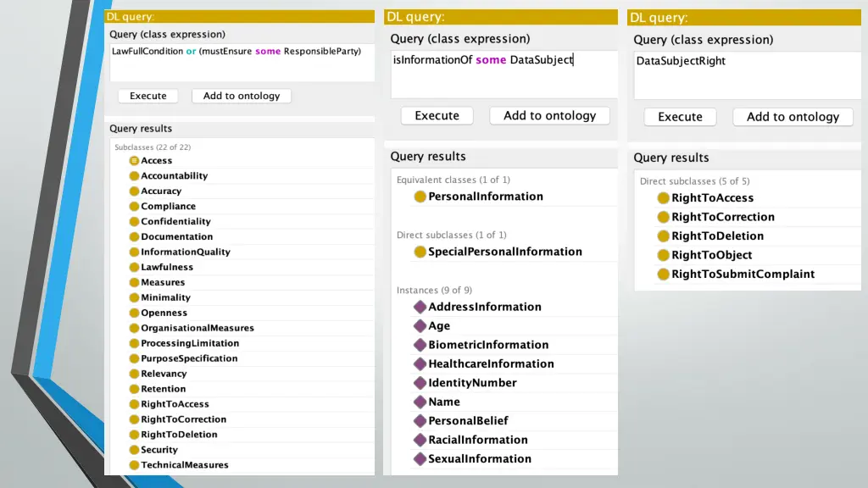
Task: Add isInformationOf expression to ontology
Action: (x=549, y=115)
